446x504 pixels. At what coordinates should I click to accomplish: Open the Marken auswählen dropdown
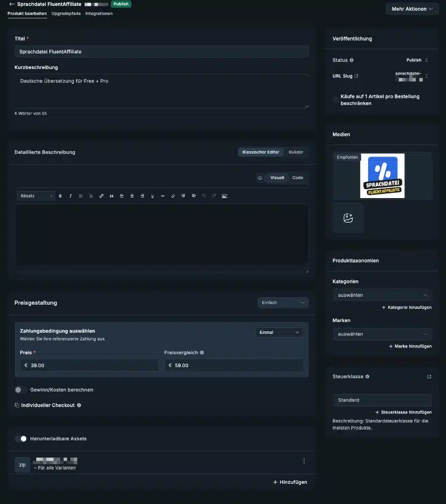[382, 334]
